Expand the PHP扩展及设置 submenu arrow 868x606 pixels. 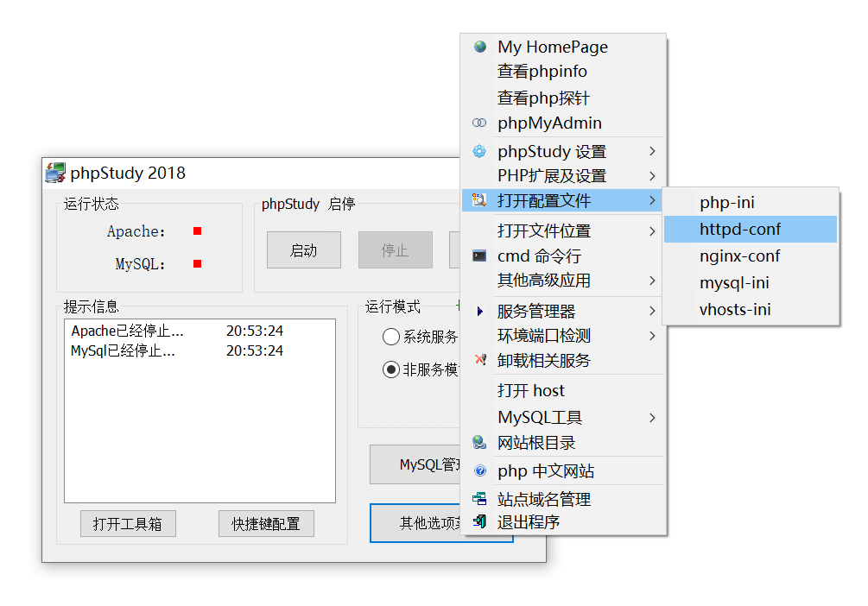pyautogui.click(x=652, y=176)
